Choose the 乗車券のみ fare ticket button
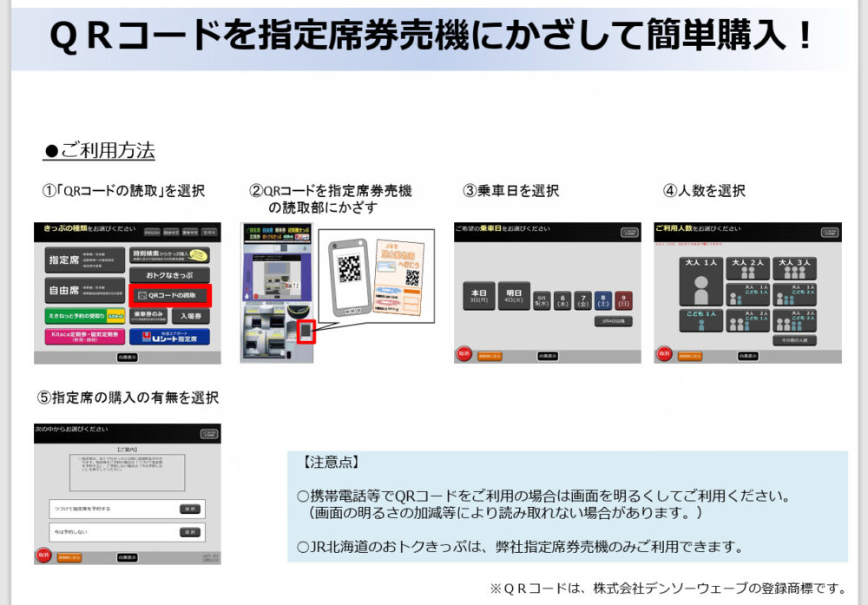The image size is (868, 605). pos(148,316)
